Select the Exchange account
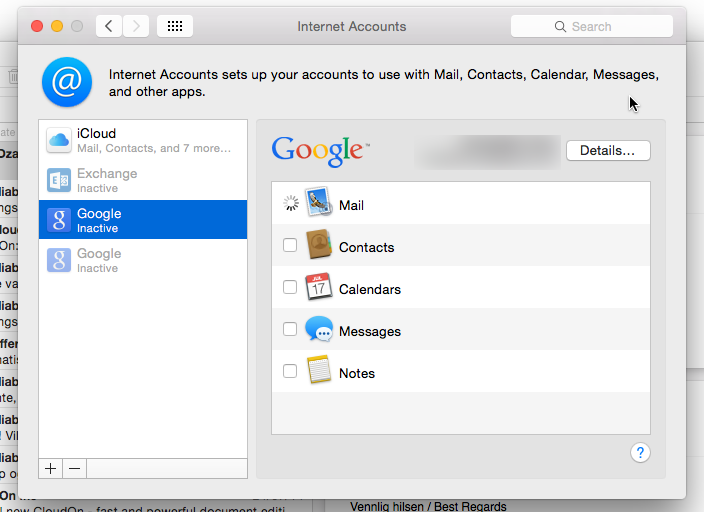The width and height of the screenshot is (704, 512). [x=143, y=180]
